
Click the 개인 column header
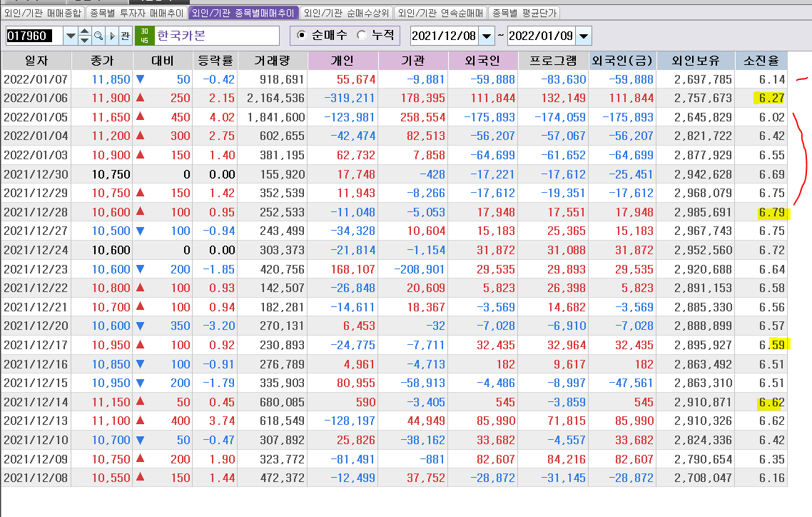pyautogui.click(x=342, y=61)
